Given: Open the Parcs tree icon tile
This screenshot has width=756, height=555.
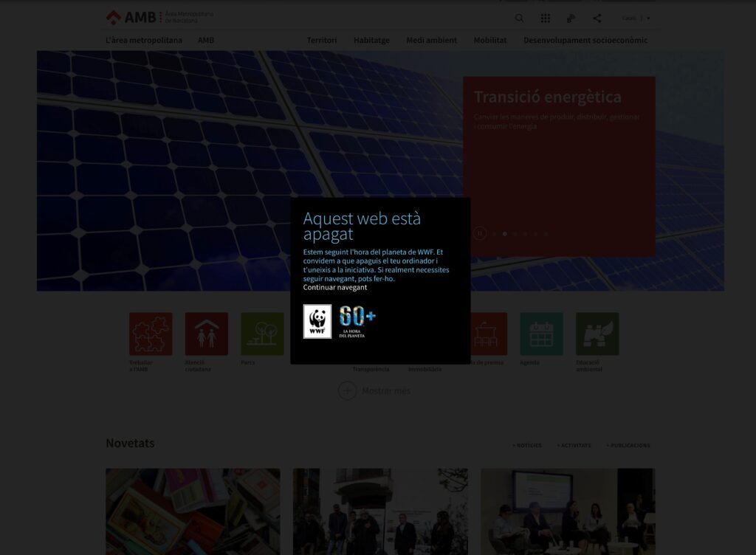Looking at the screenshot, I should click(x=262, y=334).
